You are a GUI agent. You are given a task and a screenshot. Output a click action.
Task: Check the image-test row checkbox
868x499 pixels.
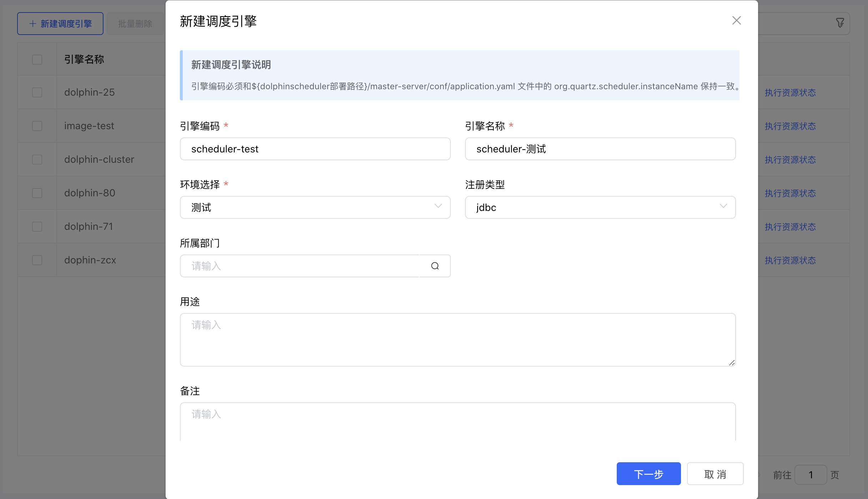pyautogui.click(x=37, y=126)
